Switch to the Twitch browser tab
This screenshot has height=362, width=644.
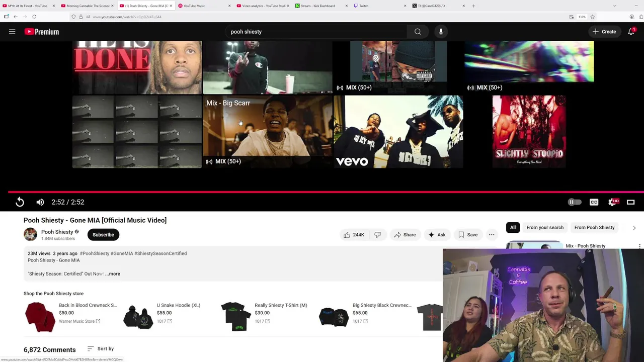tap(377, 6)
